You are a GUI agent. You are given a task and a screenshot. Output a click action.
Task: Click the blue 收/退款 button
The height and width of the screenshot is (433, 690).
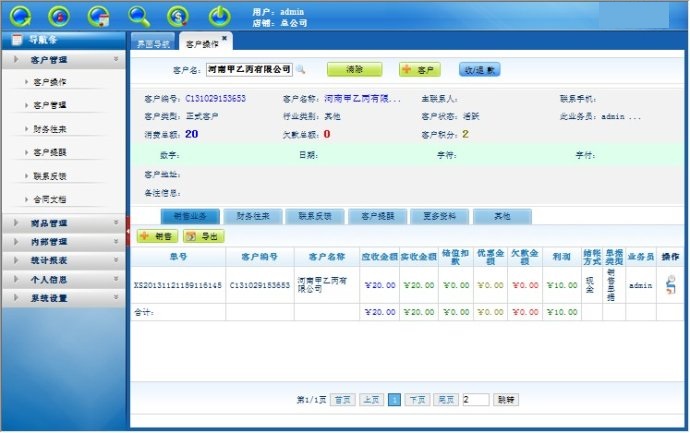pos(479,70)
